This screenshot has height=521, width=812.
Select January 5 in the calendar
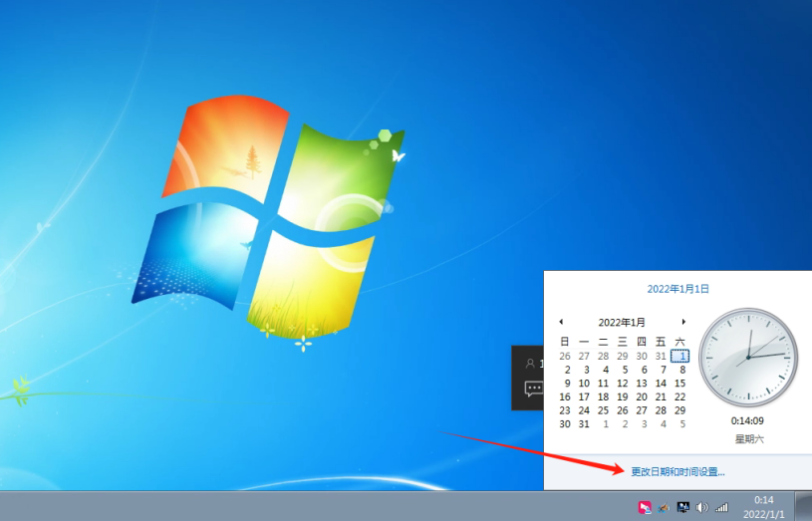pyautogui.click(x=623, y=370)
